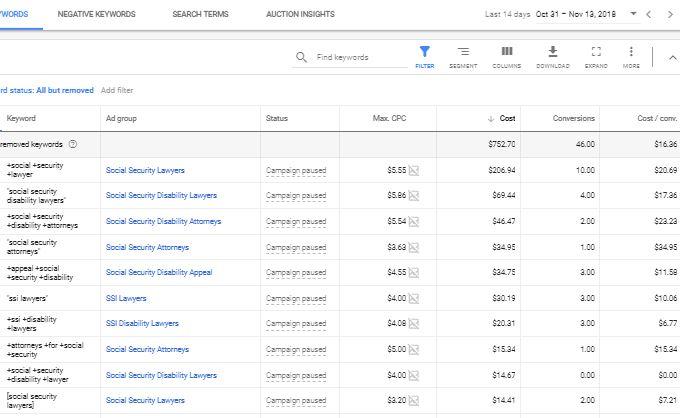The image size is (680, 418).
Task: Open the SSI Lawyers ad group
Action: pyautogui.click(x=126, y=298)
